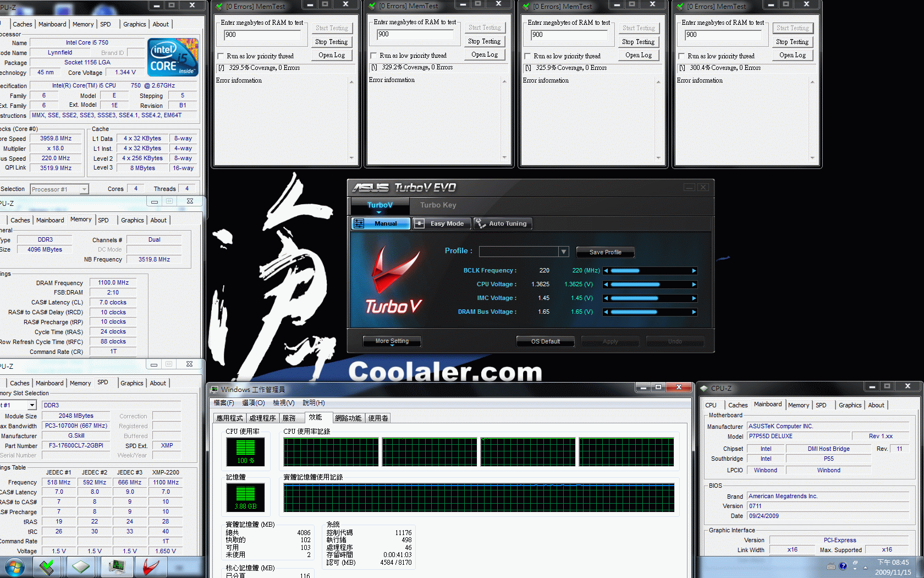Open the CPU tab in the CPU-Z Mainboard window
Viewport: 924px width, 578px height.
coord(711,405)
